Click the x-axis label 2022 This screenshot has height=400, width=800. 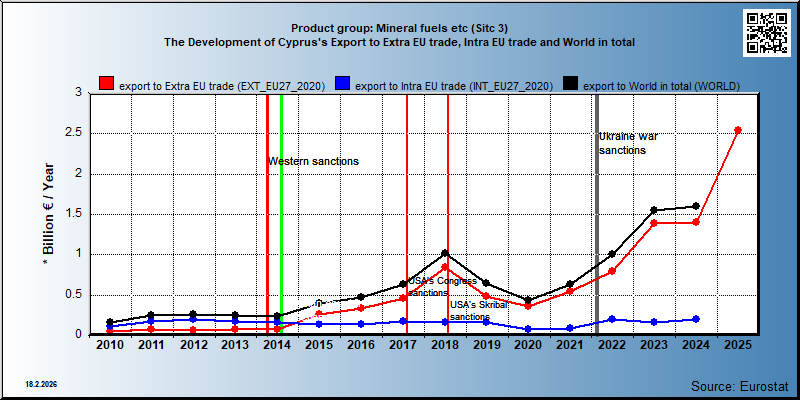[x=612, y=345]
